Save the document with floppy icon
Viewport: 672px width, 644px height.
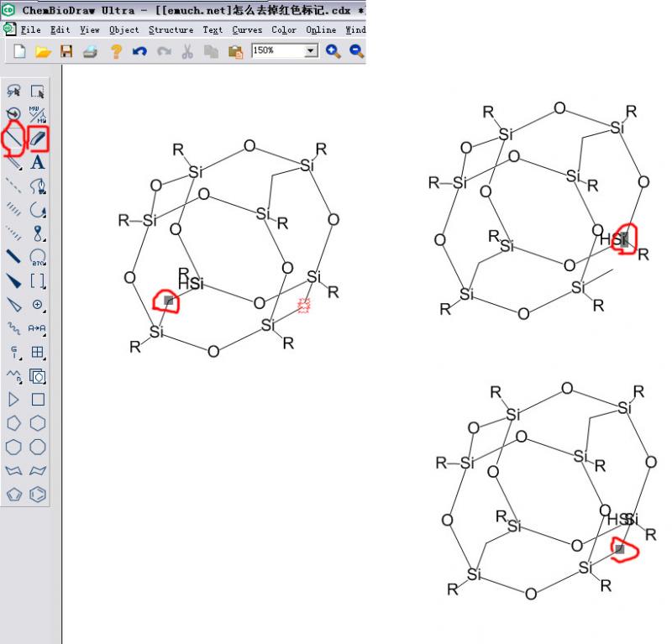[66, 51]
